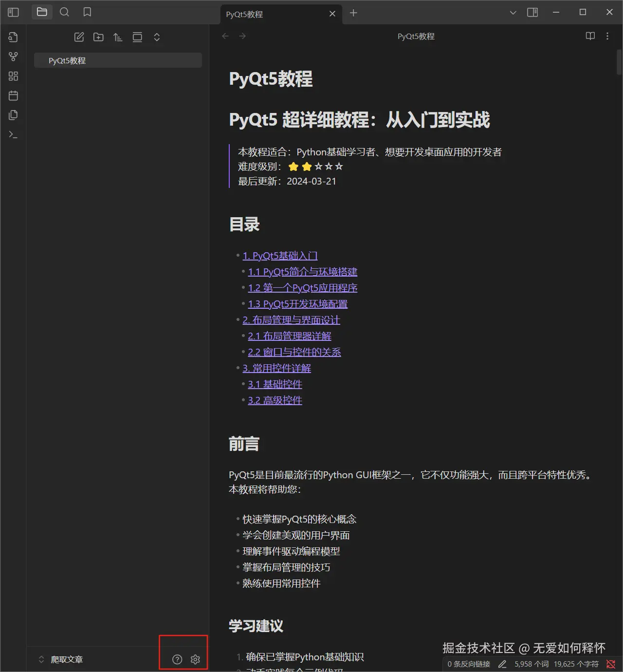Create a new note
The width and height of the screenshot is (623, 672).
click(79, 37)
